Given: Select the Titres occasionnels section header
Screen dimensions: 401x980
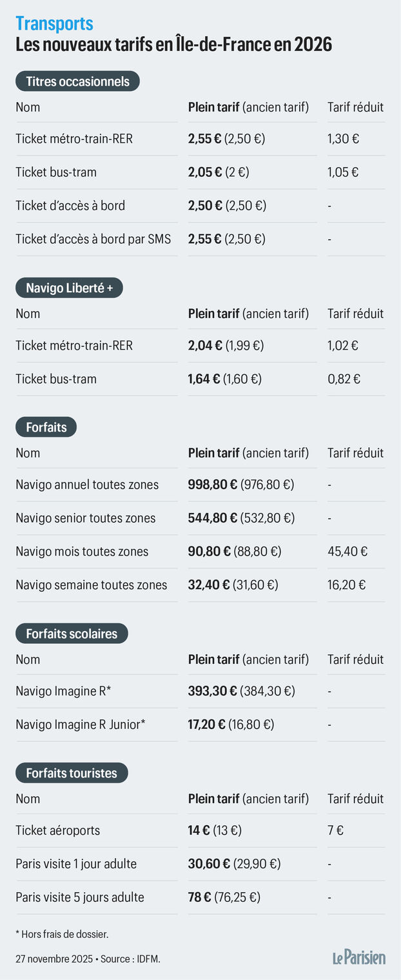Looking at the screenshot, I should click(77, 81).
